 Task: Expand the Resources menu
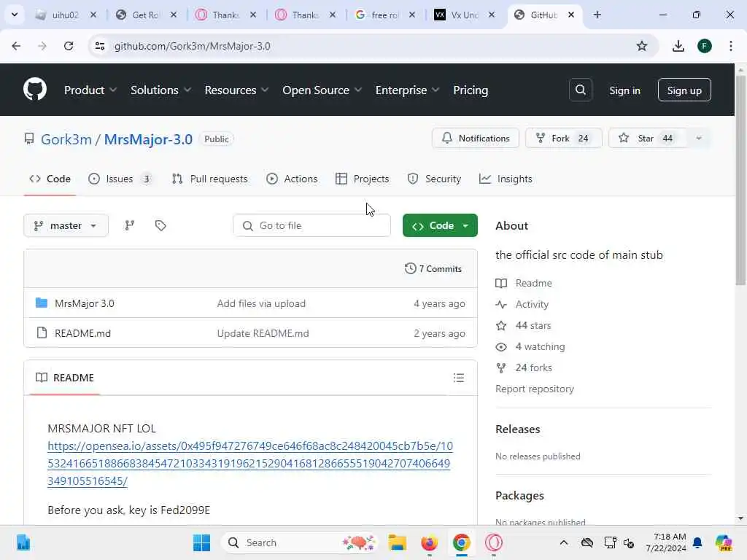tap(236, 90)
